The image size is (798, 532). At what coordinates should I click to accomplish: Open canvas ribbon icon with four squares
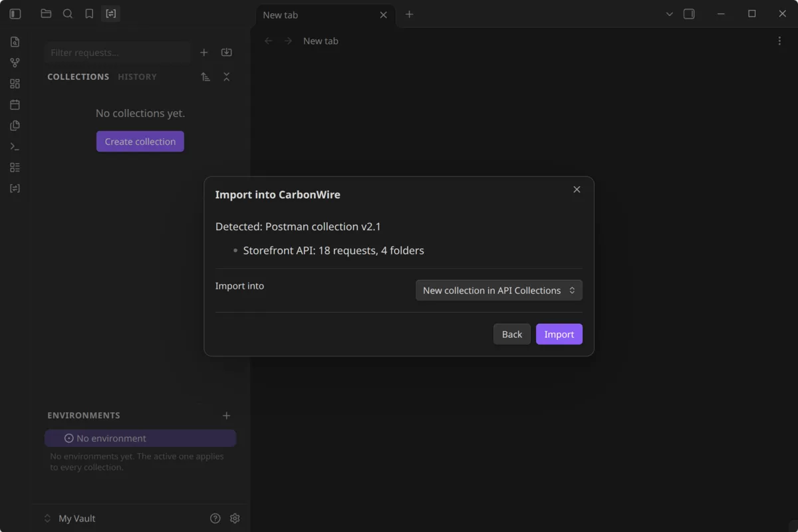(15, 84)
